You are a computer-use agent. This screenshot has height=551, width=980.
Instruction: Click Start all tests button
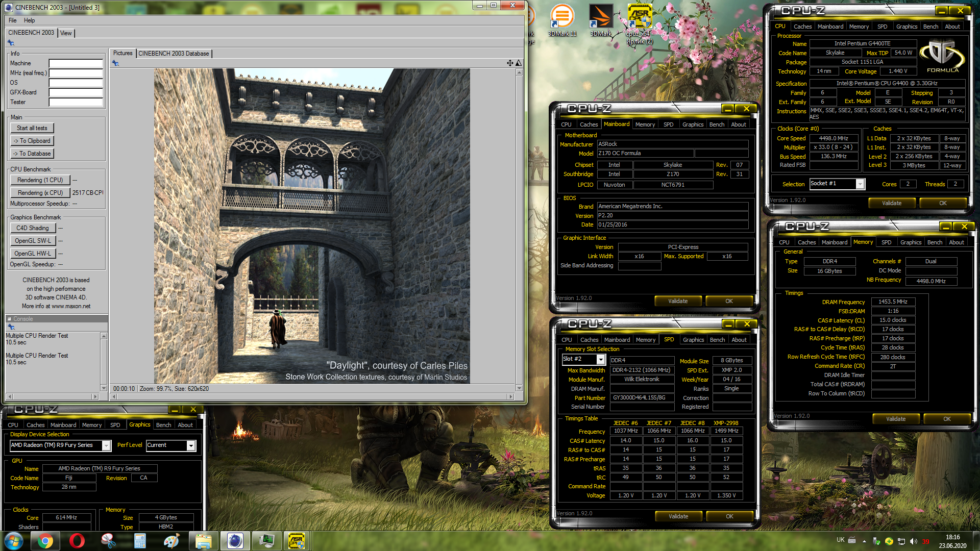coord(32,128)
